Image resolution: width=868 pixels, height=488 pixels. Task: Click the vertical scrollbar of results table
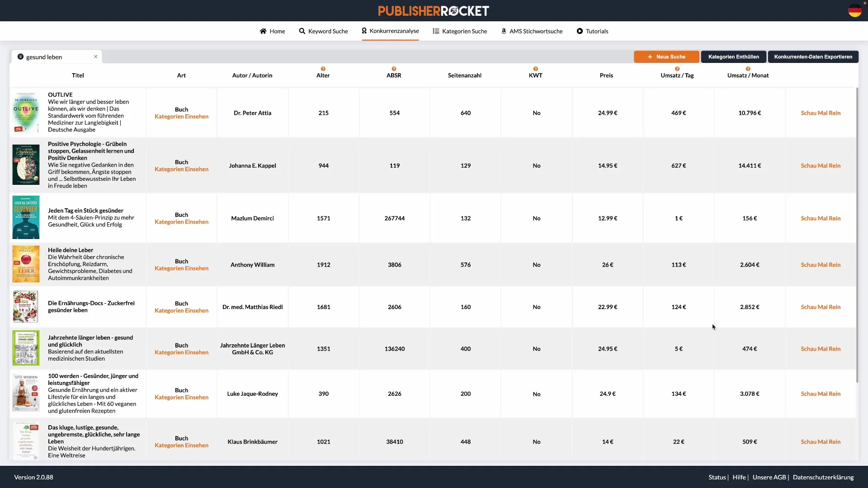(857, 235)
